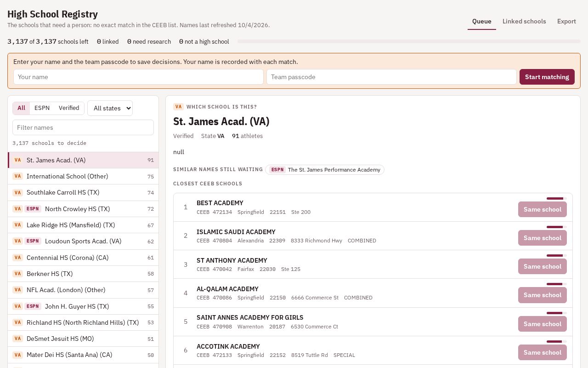
Task: Confirm AL-QALAM ACADEMY as Same school
Action: click(543, 295)
